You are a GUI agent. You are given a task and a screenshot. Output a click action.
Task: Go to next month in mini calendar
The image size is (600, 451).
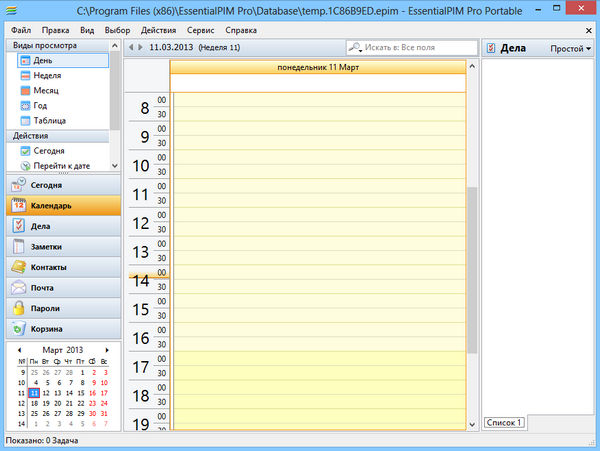click(107, 349)
